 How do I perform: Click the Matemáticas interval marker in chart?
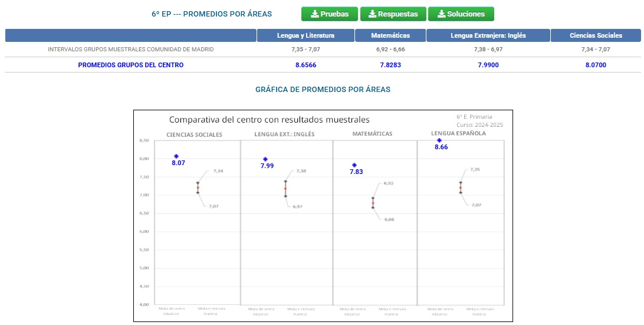pos(373,203)
